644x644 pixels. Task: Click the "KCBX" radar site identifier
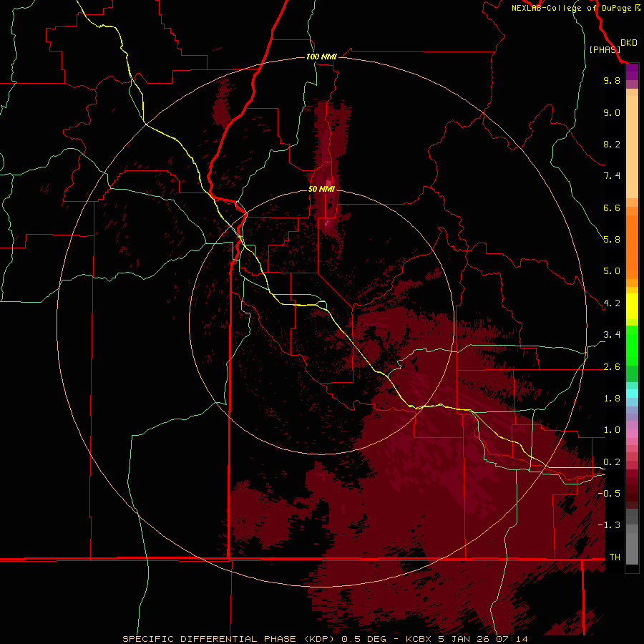(x=418, y=639)
